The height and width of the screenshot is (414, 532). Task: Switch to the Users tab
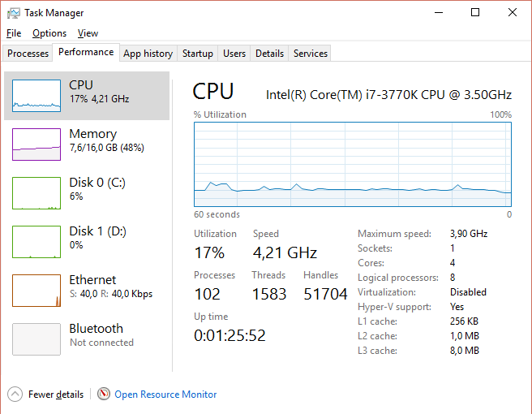point(234,54)
